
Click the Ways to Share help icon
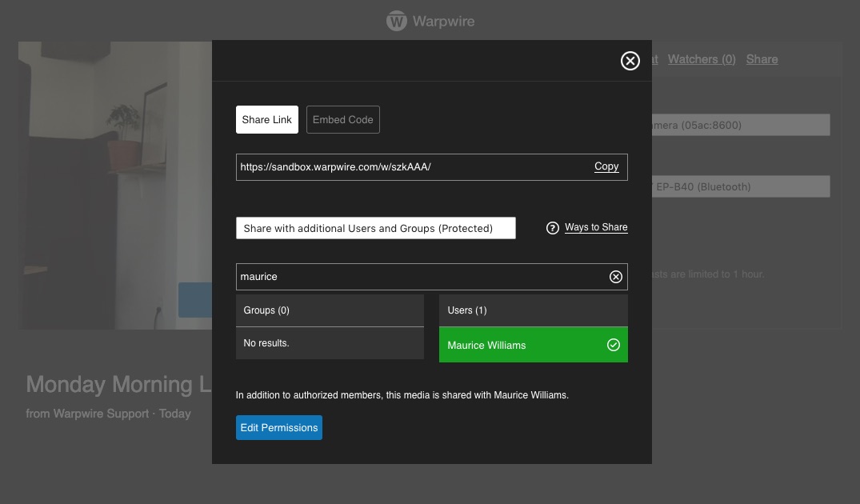click(552, 227)
